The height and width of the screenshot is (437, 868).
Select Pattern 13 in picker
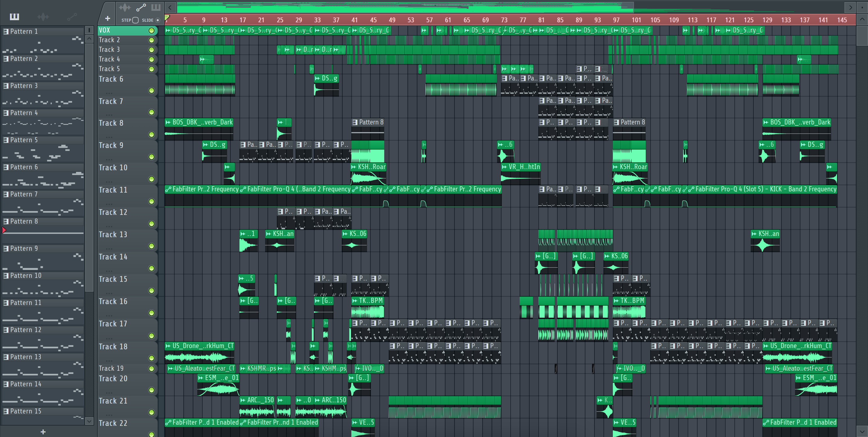click(x=43, y=357)
